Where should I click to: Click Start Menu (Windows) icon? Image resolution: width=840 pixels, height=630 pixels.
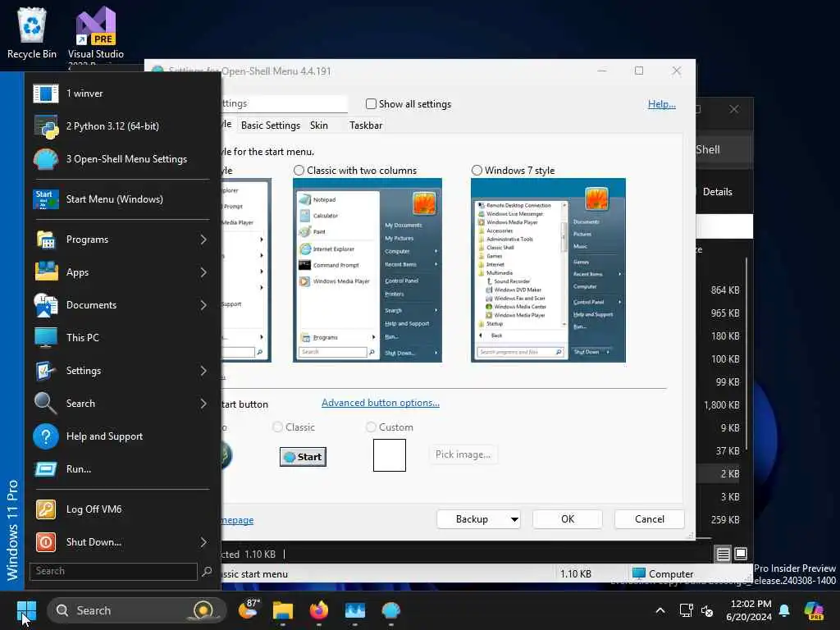coord(46,199)
